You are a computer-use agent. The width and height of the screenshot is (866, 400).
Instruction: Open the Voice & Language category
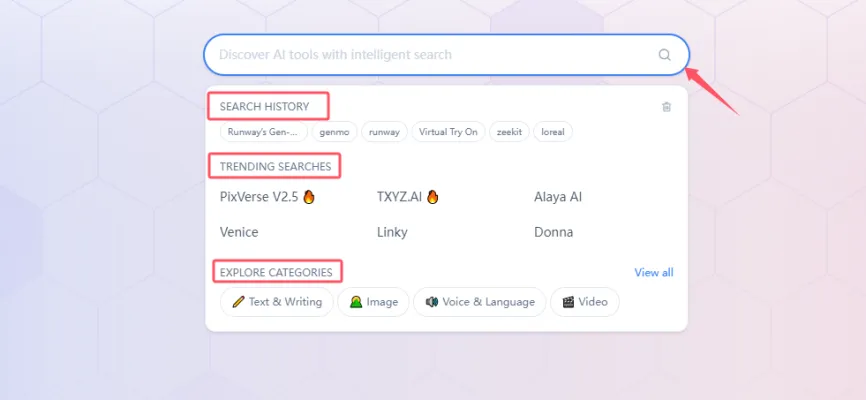[479, 302]
